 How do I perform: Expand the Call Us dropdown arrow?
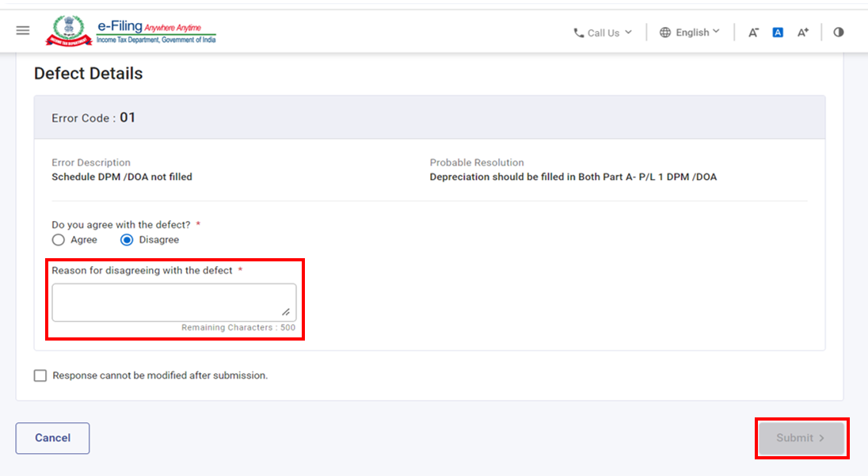[x=629, y=32]
